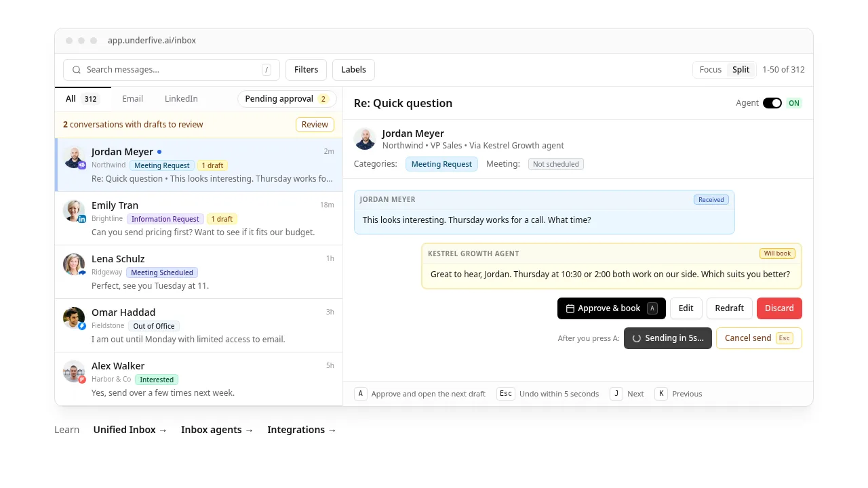Open the Inbox agents link

(x=217, y=430)
